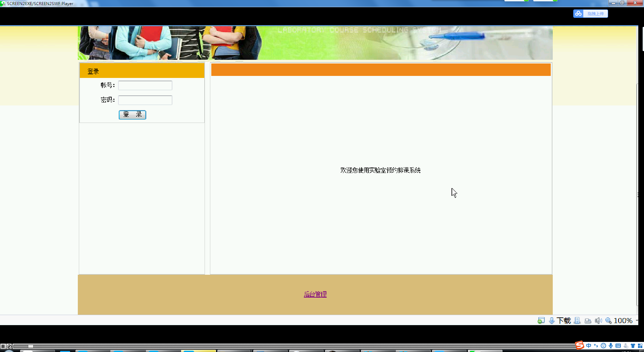Viewport: 644px width, 352px height.
Task: Click the 欢迎您使用实验室预约排课系统 welcome text
Action: point(380,170)
